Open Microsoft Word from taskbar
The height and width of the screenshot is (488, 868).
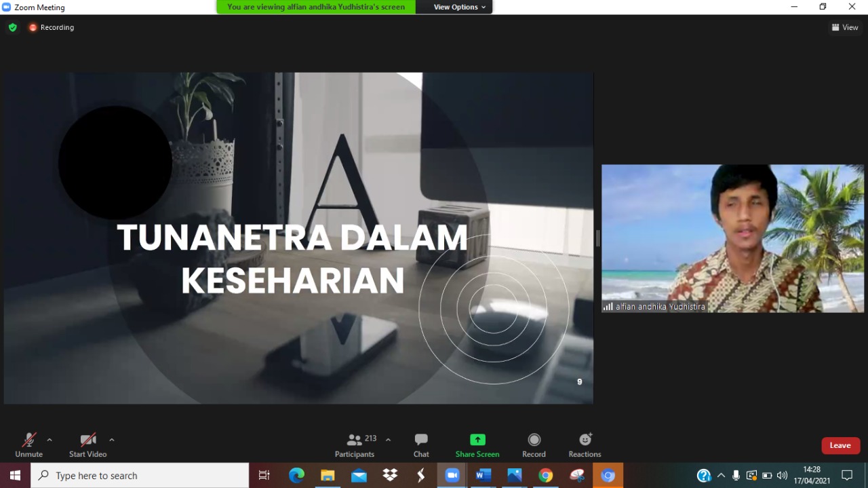tap(483, 476)
